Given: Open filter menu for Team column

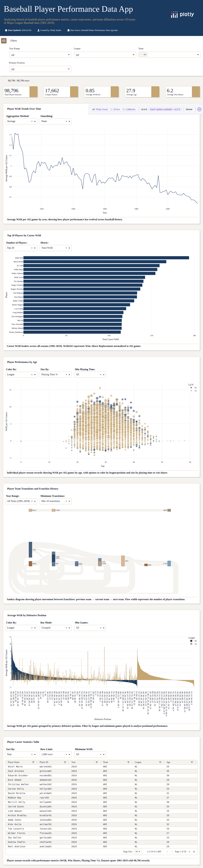Looking at the screenshot, I should (x=128, y=762).
